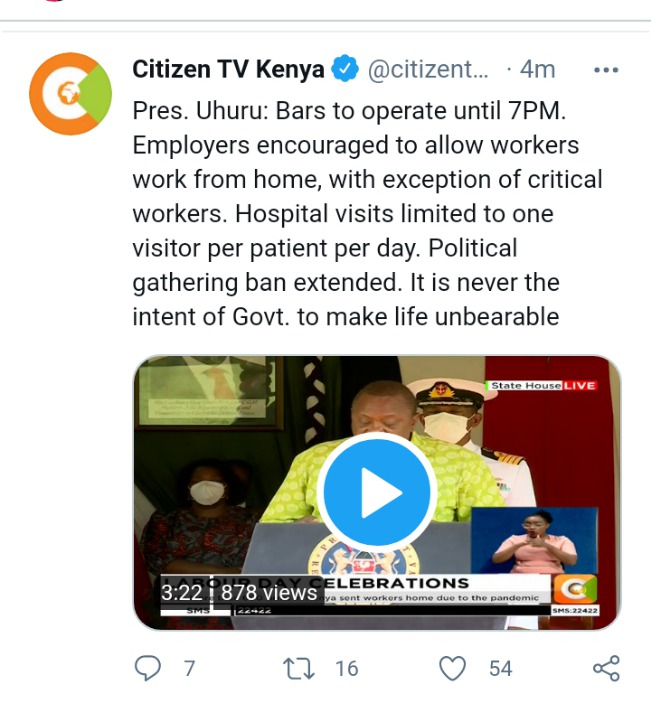Click the tweet text about bars until 7PM
The height and width of the screenshot is (702, 651).
coord(368,214)
